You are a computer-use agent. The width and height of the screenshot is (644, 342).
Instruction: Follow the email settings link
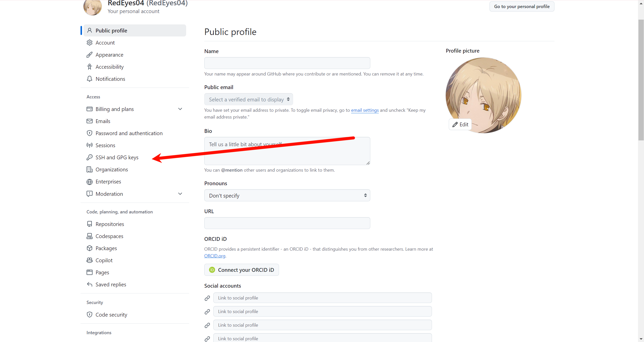click(365, 110)
